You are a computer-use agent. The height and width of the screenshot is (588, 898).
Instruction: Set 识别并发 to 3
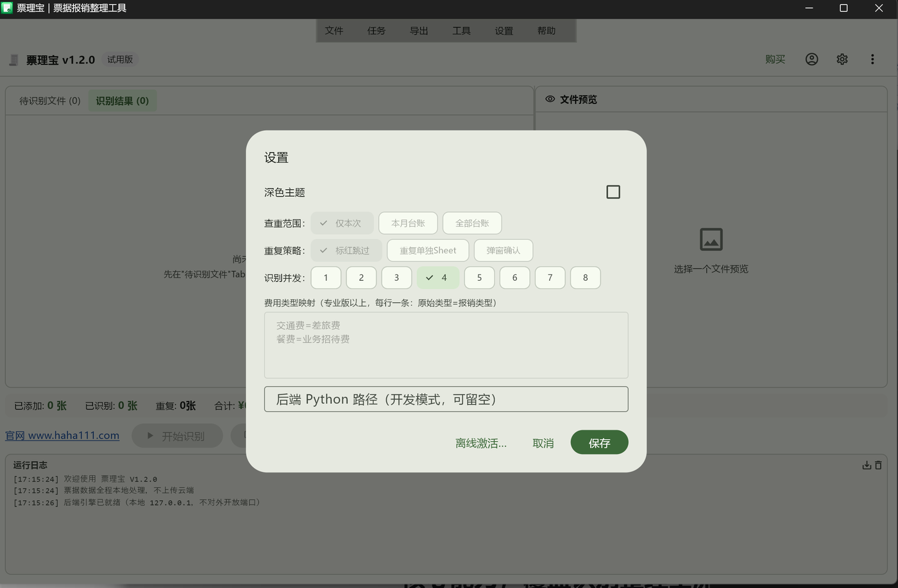(396, 278)
